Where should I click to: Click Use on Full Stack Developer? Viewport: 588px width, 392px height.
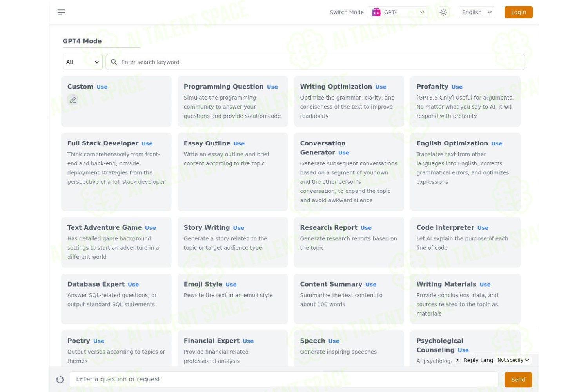[147, 143]
